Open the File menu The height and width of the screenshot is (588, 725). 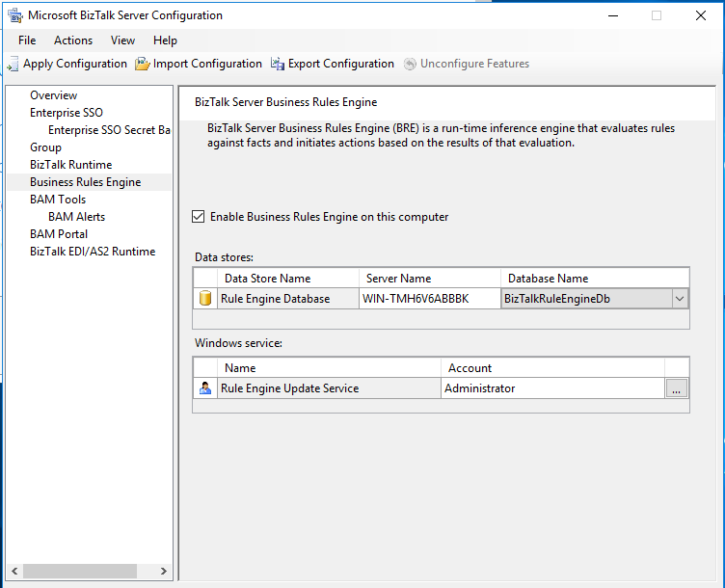pyautogui.click(x=27, y=40)
